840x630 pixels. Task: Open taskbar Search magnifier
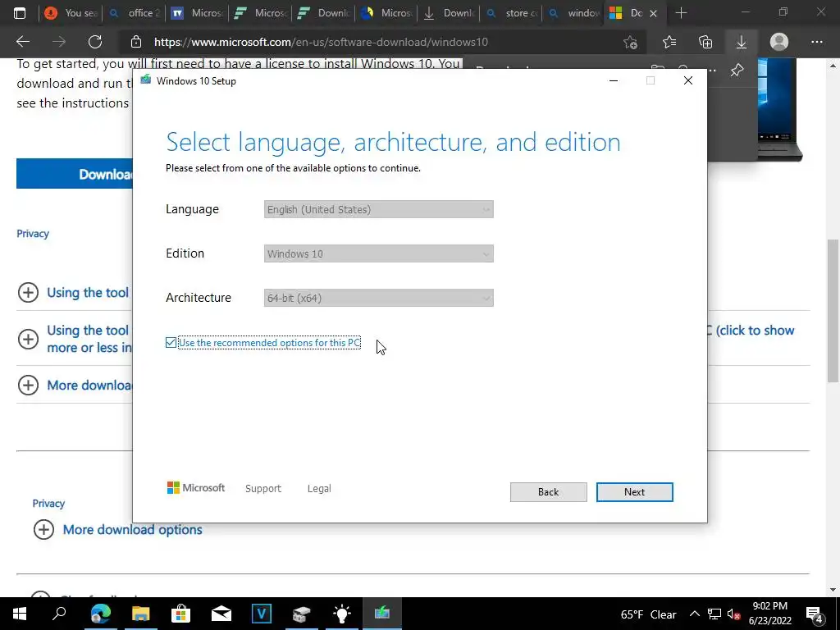click(59, 614)
